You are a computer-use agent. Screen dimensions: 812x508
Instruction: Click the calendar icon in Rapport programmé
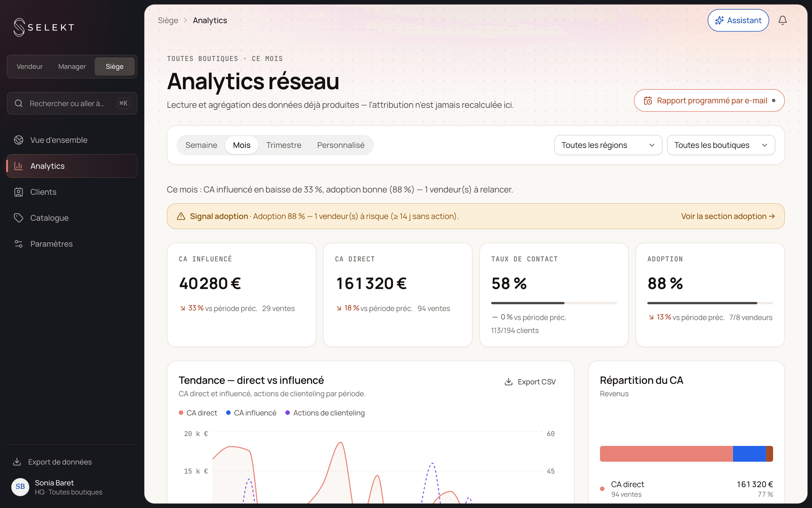[x=648, y=100]
